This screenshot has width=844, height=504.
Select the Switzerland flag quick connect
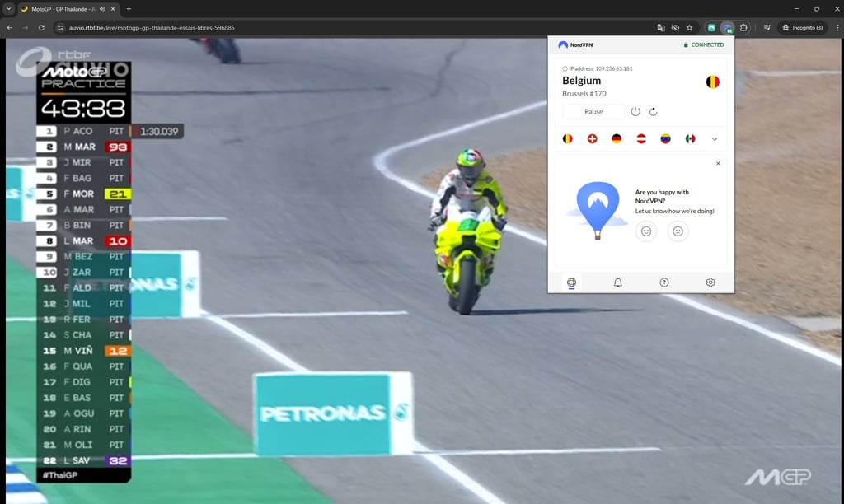(x=592, y=139)
